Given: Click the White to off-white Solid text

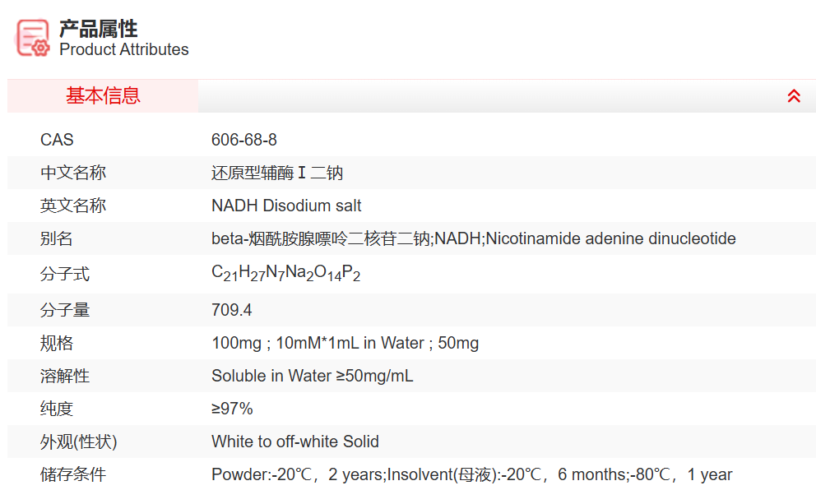Looking at the screenshot, I should (x=295, y=442).
